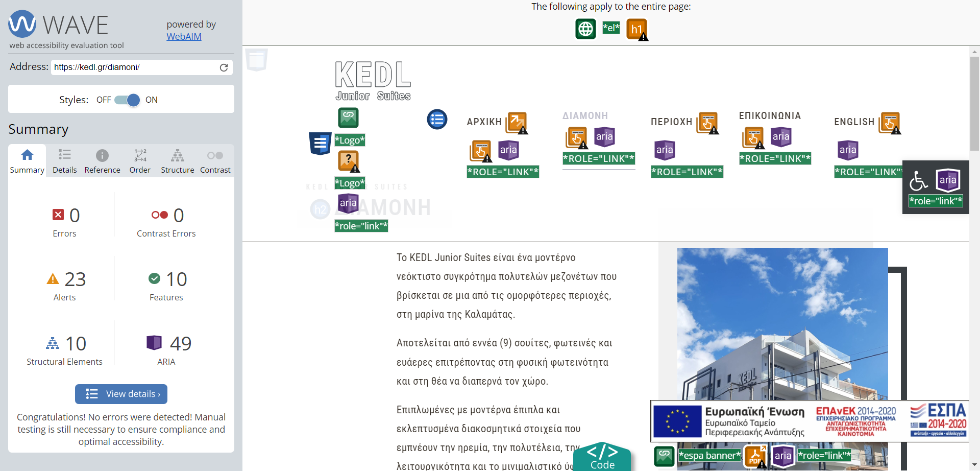This screenshot has height=471, width=980.
Task: Open the h1 alert icon for the page
Action: coord(637,29)
